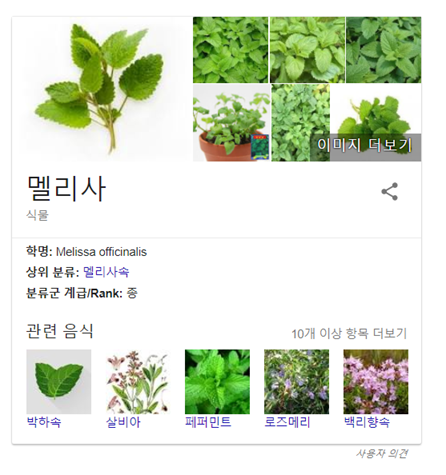This screenshot has width=446, height=475.
Task: Open the top-left dense green leaves photo
Action: pyautogui.click(x=230, y=50)
